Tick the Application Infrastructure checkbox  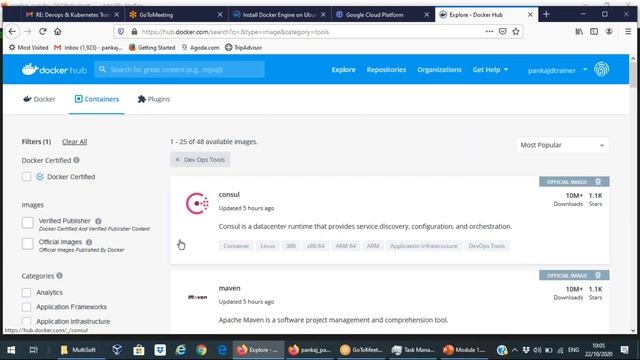27,321
